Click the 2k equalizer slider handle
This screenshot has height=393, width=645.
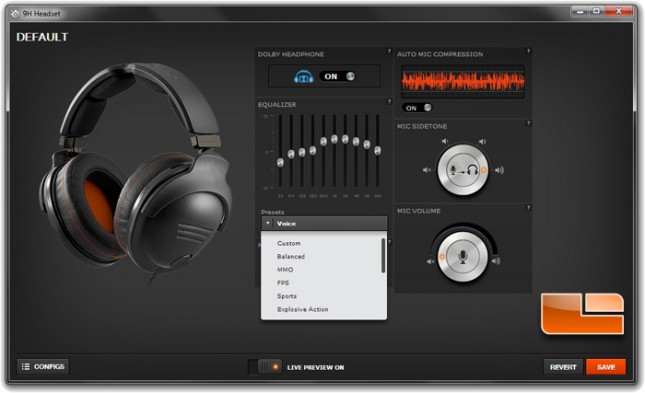tap(345, 139)
